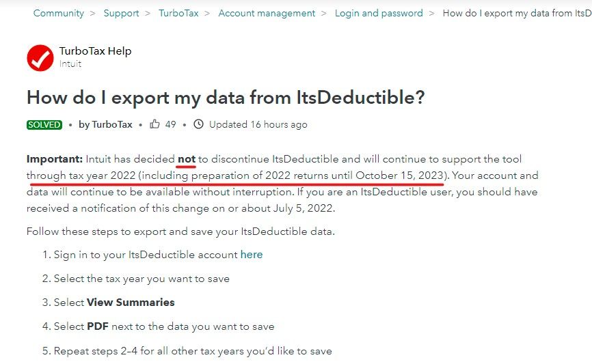592x364 pixels.
Task: Click the TurboTax red checkmark logo
Action: point(40,58)
